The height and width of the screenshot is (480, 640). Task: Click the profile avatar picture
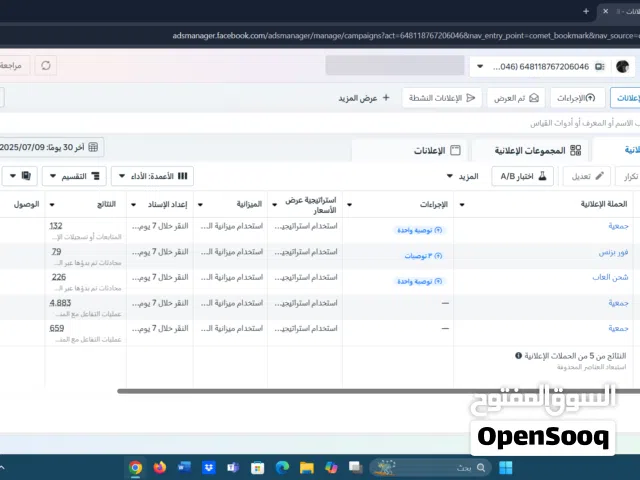click(622, 66)
